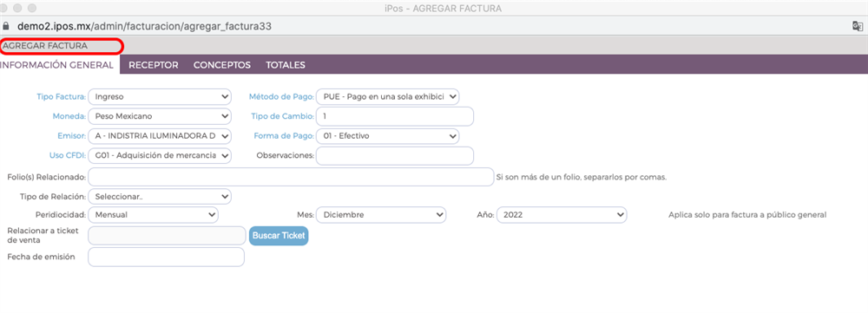Click the Año label
868x313 pixels.
pyautogui.click(x=485, y=214)
